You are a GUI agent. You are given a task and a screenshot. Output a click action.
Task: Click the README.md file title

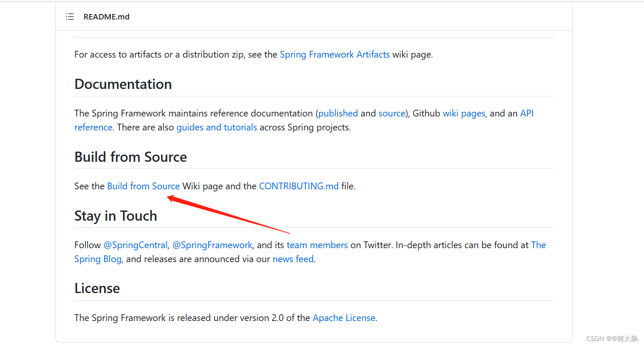point(107,17)
